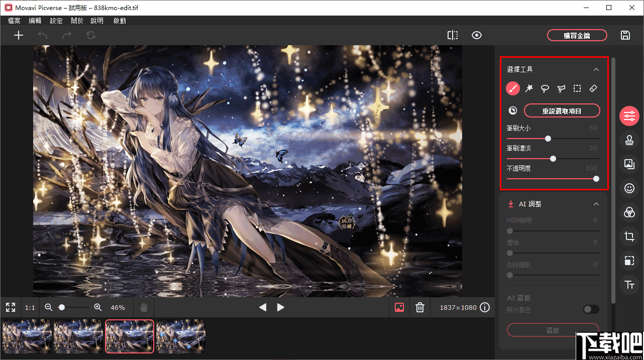Viewport: 644px width, 360px height.
Task: Open the resize sidebar tool
Action: point(629,261)
